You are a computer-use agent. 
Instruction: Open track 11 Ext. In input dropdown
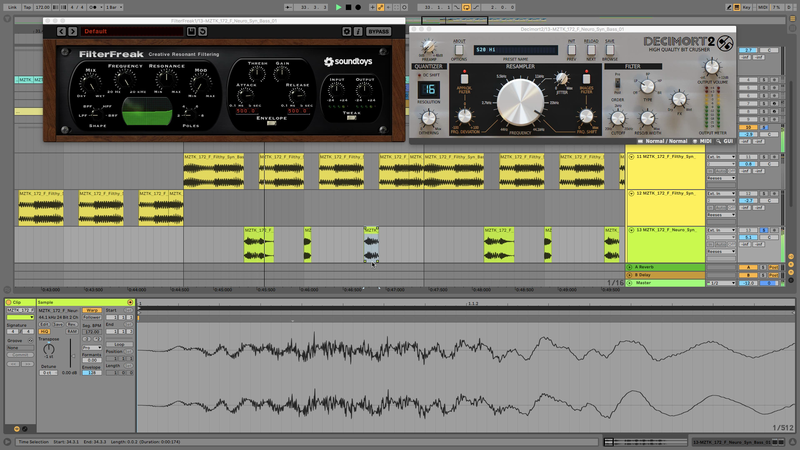point(721,157)
